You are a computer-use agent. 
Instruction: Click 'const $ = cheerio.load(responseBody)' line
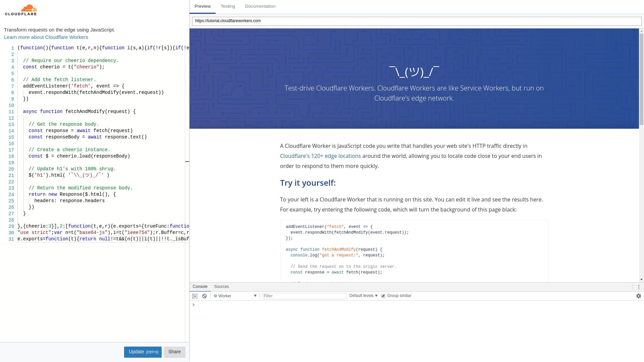[79, 156]
